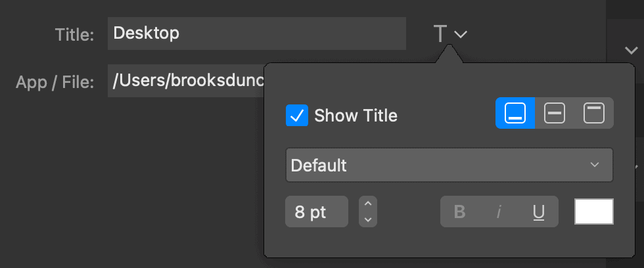Click the chevron beside the T icon
Viewport: 644px width, 268px height.
(461, 34)
